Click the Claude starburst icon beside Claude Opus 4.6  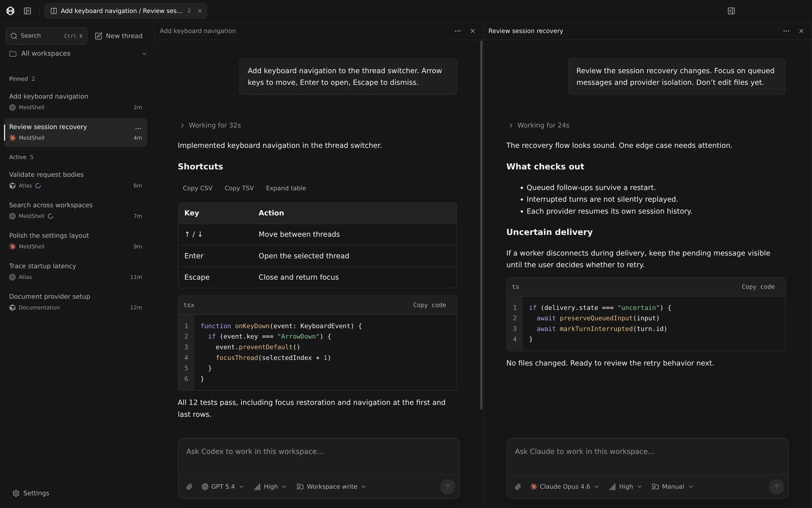[x=533, y=486]
